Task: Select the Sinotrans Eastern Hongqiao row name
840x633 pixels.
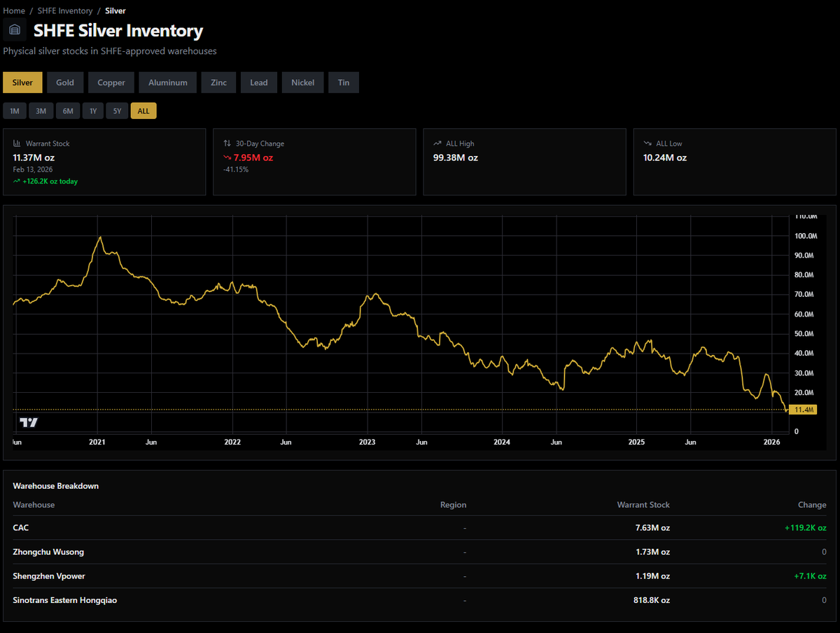Action: click(x=65, y=600)
